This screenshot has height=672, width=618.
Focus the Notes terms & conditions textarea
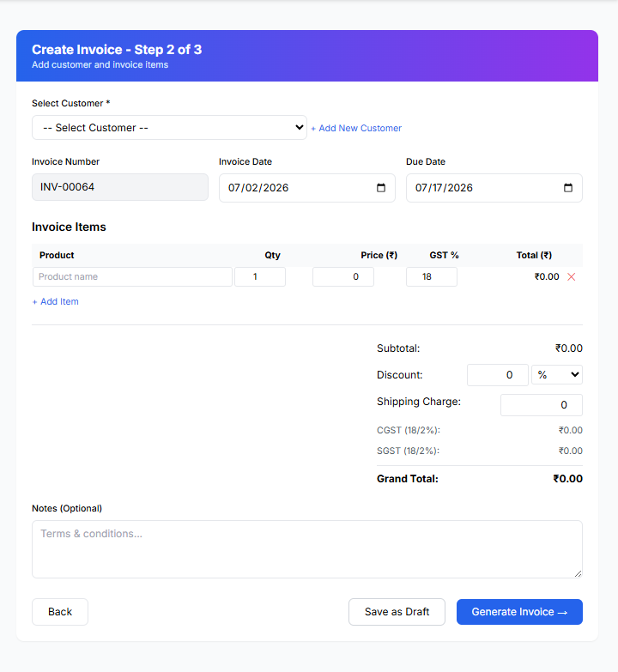(x=307, y=549)
